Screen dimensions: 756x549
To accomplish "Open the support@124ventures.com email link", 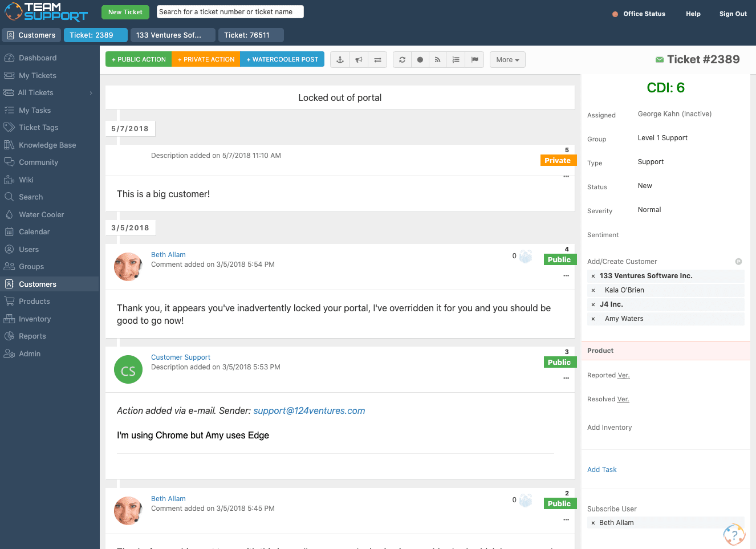I will tap(309, 410).
